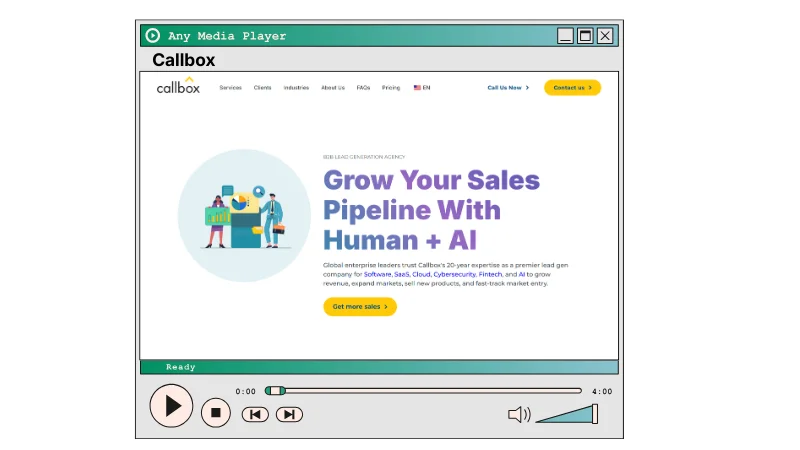800x450 pixels.
Task: Open the Clients menu item
Action: point(262,88)
